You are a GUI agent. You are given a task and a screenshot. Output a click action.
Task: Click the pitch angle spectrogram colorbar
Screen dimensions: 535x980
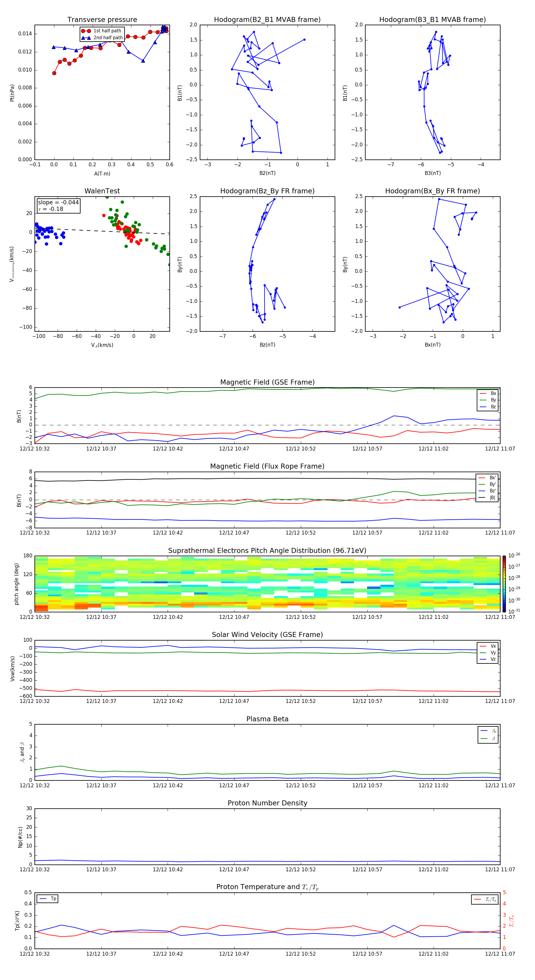click(504, 584)
